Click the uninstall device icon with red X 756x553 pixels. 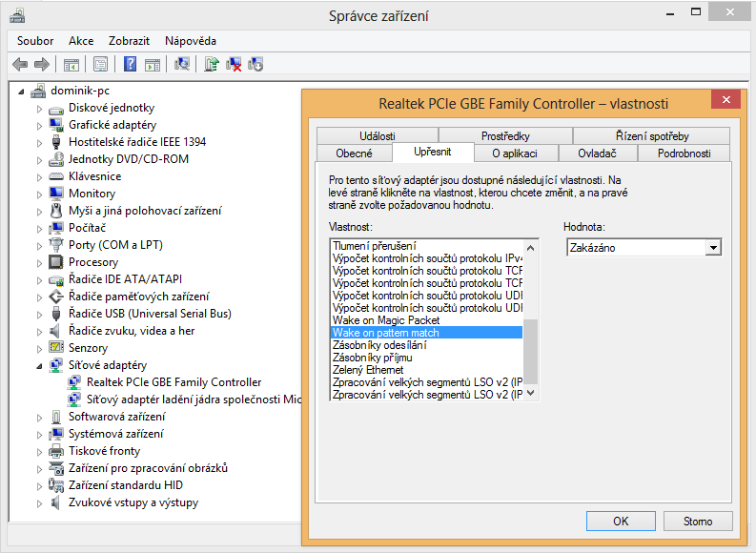click(233, 64)
